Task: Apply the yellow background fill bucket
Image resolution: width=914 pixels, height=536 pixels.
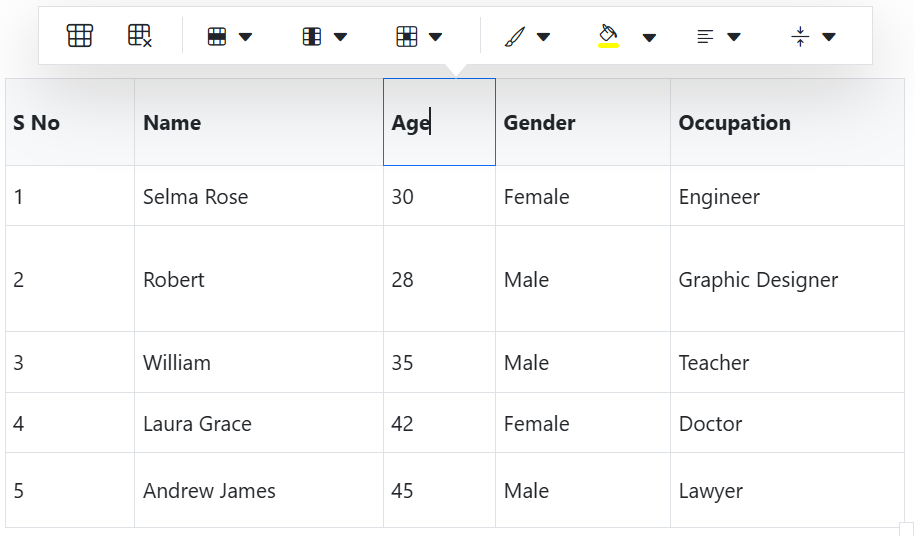Action: click(x=609, y=36)
